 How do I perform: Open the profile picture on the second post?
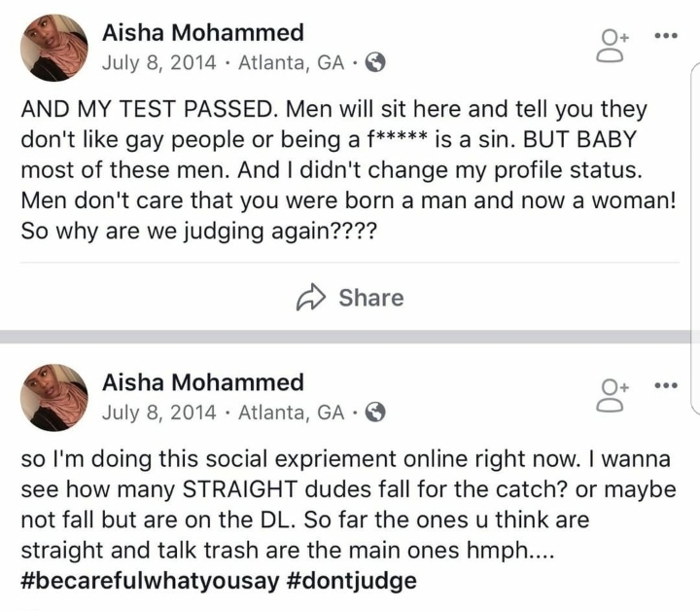[54, 397]
